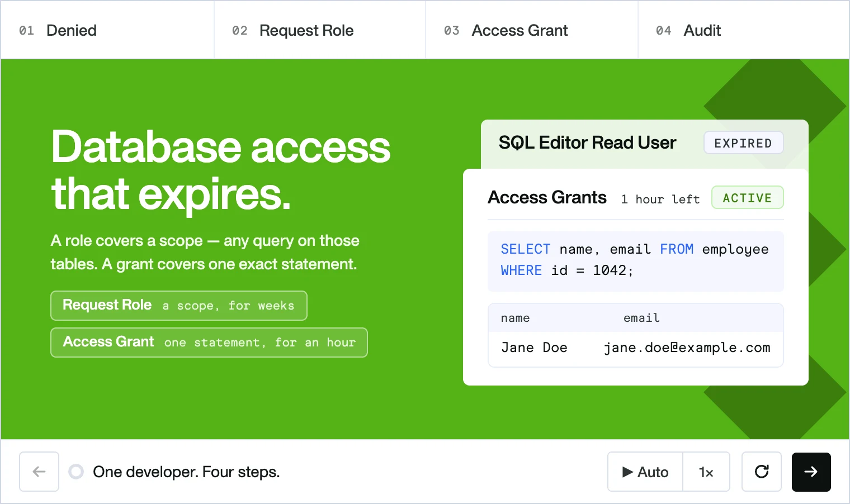Click the name column header
Screen dimensions: 850x504
pyautogui.click(x=515, y=318)
